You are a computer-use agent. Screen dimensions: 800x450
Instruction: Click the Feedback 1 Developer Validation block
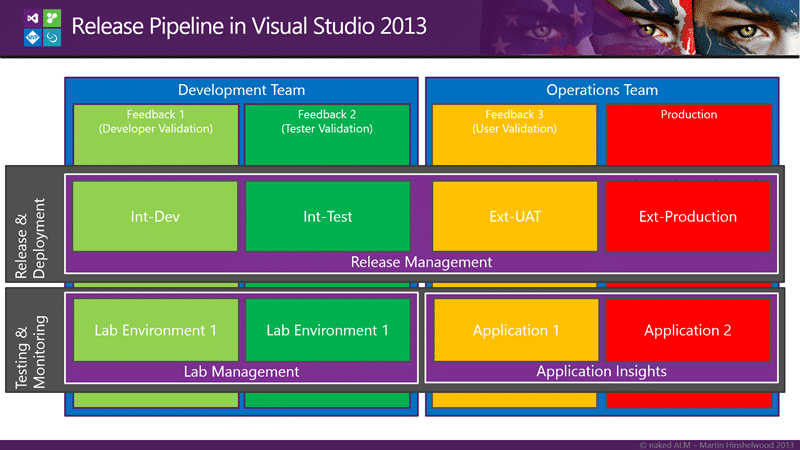156,135
